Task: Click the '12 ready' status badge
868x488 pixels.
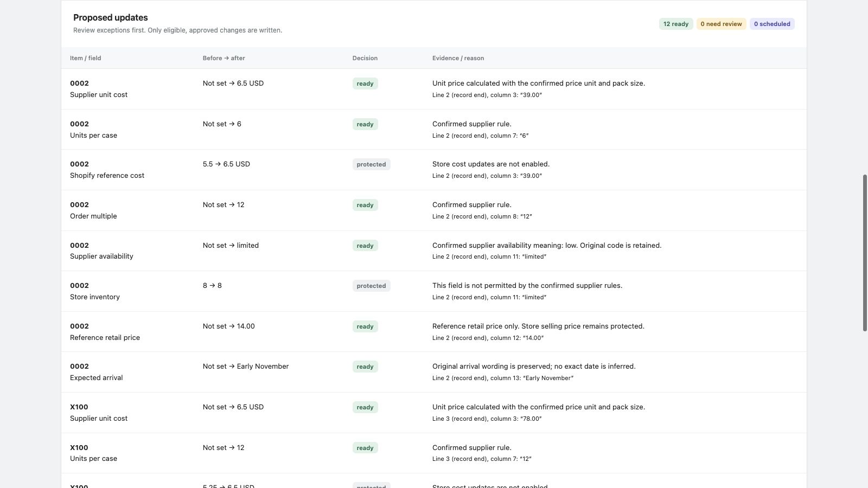Action: coord(675,24)
